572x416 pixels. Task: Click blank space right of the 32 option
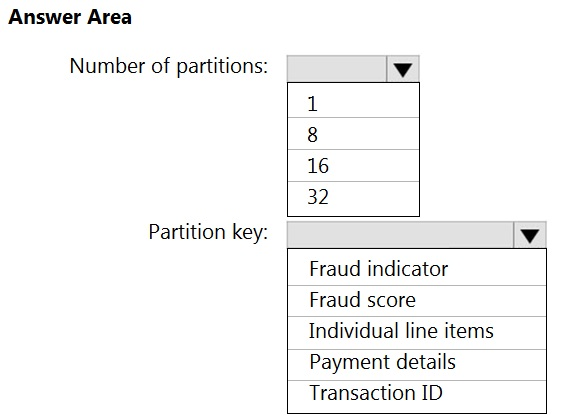point(376,199)
